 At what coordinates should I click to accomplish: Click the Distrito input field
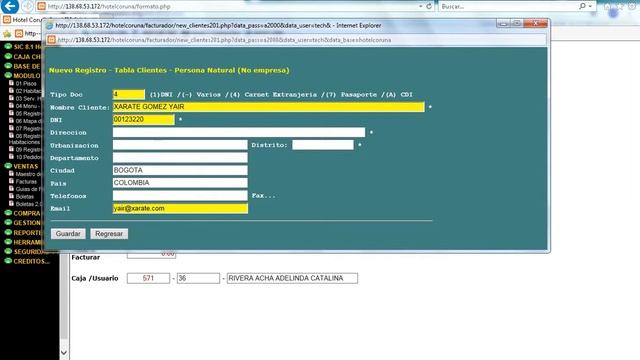pos(323,145)
